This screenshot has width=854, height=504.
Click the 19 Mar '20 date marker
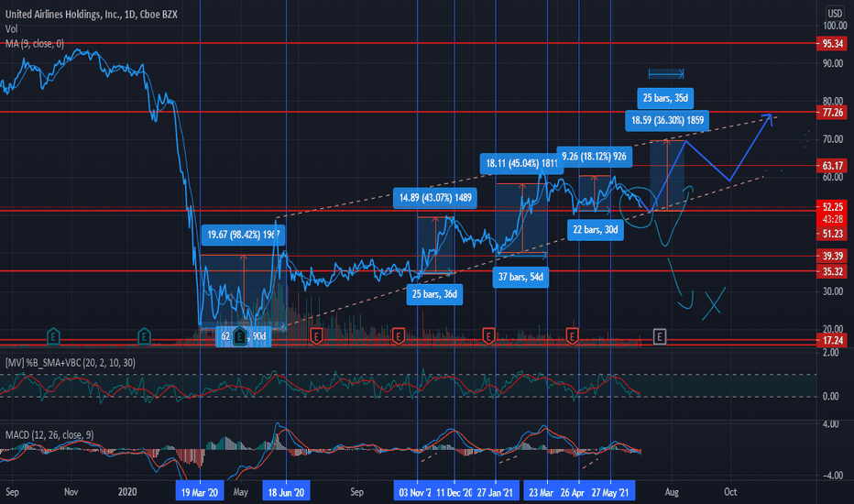tap(200, 492)
